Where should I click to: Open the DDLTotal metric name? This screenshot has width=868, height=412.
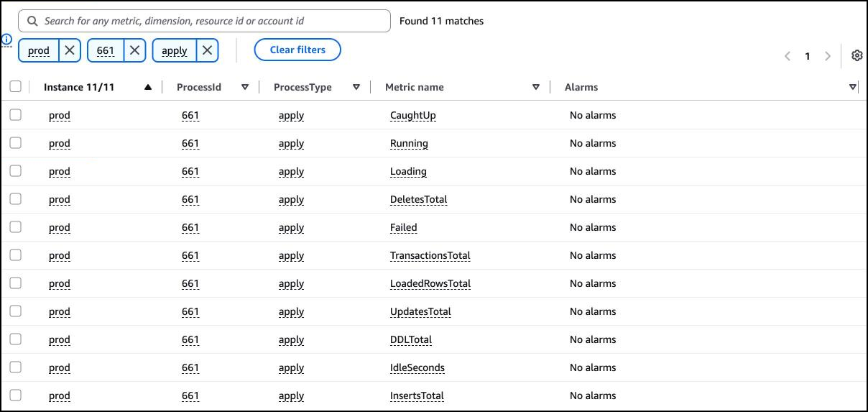[411, 339]
